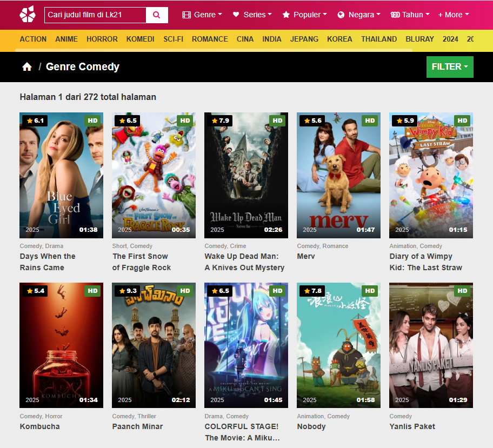Select SCI-FI category tab
Viewport: 493px width, 448px height.
coord(173,39)
